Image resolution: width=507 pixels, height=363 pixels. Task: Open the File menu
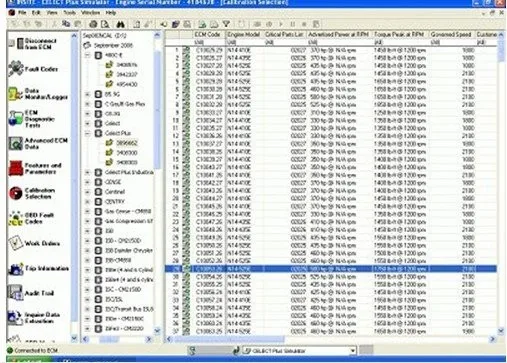pyautogui.click(x=22, y=13)
